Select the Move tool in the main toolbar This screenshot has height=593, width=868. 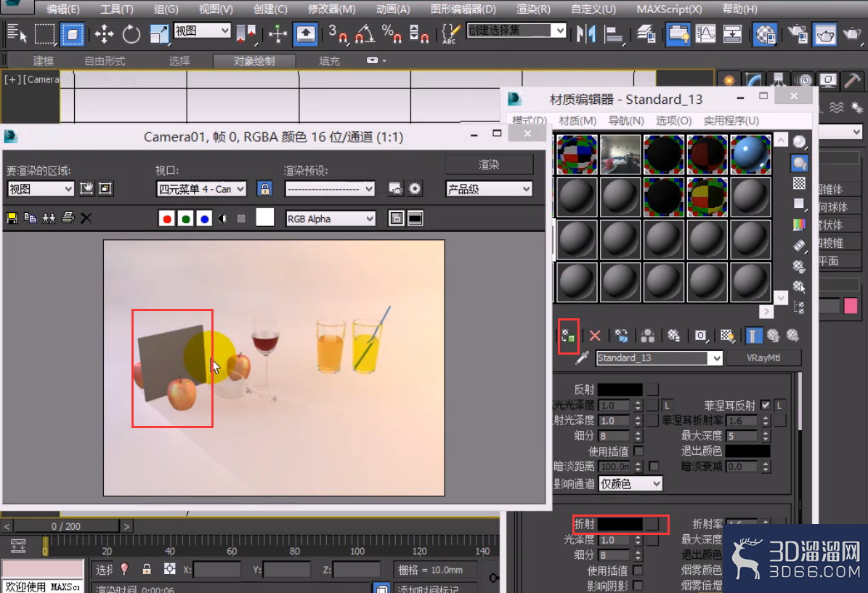pos(104,34)
